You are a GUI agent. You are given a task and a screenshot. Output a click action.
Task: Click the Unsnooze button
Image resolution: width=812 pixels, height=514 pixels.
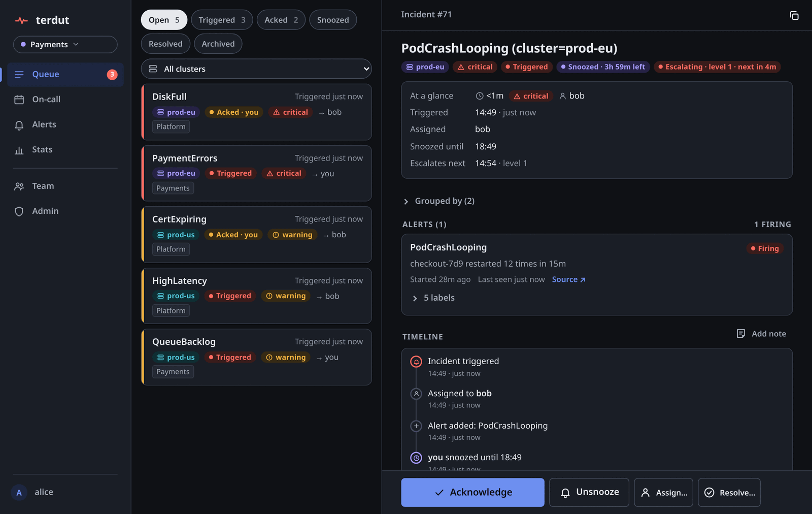[x=589, y=493]
